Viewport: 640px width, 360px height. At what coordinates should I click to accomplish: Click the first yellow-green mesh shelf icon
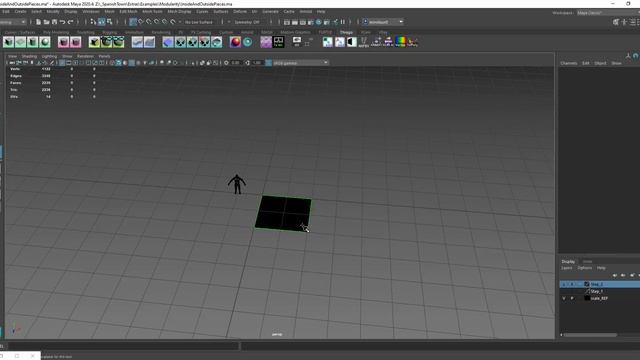[94, 42]
